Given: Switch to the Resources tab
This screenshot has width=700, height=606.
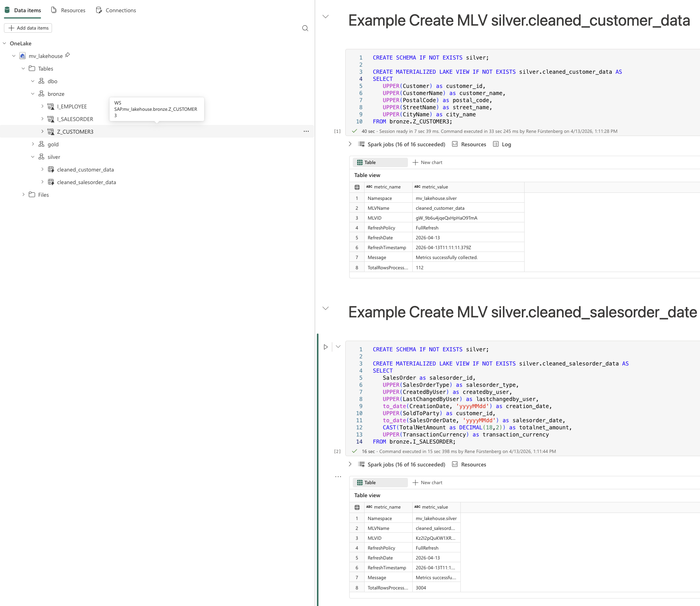Looking at the screenshot, I should tap(69, 10).
